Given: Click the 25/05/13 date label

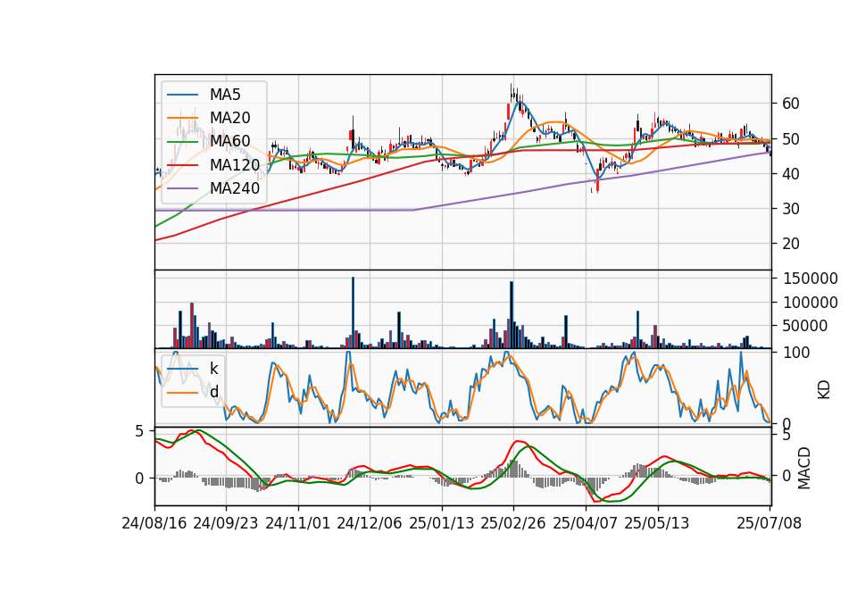Looking at the screenshot, I should 657,523.
